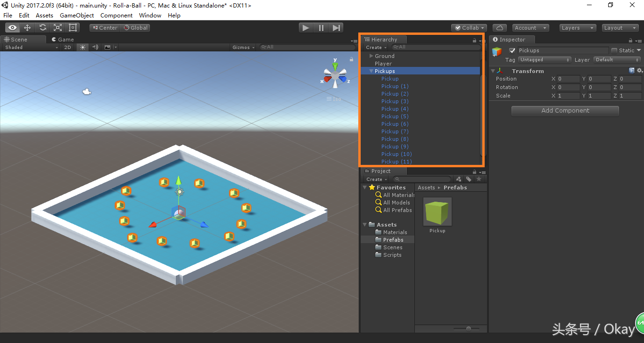Select the Rect Transform tool
Screen dimensions: 644x343
(x=73, y=28)
